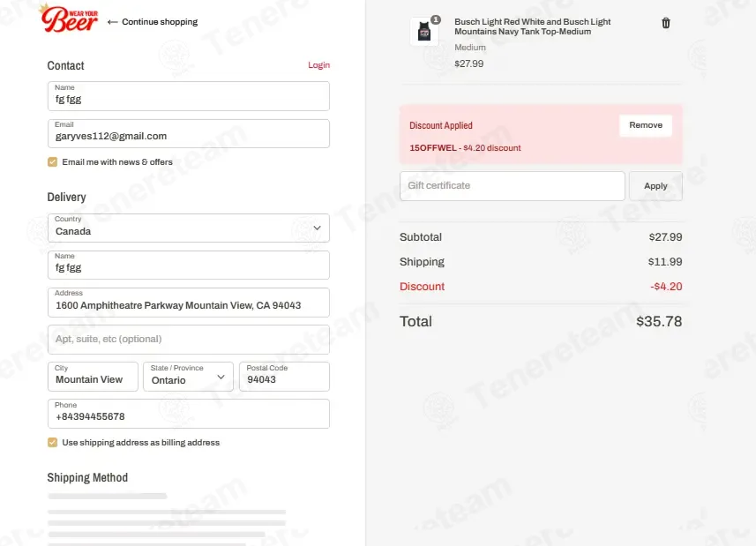Click the quantity badge on product thumbnail

(x=436, y=19)
